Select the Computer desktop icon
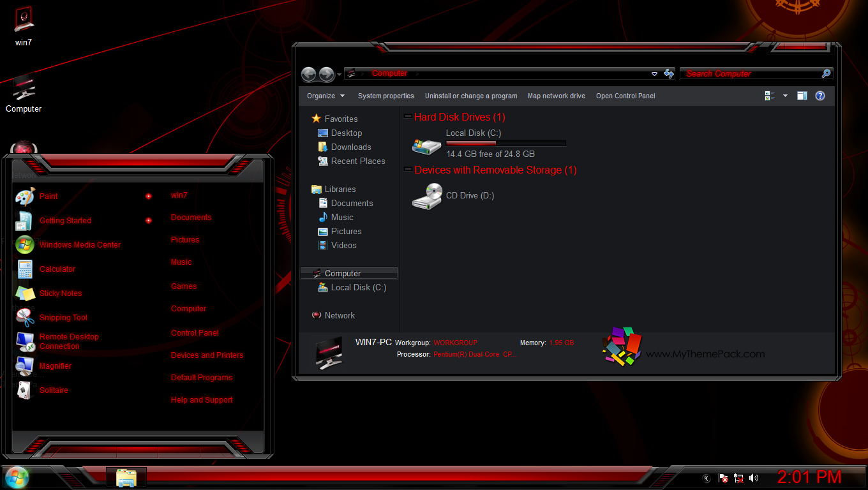The width and height of the screenshot is (868, 490). [24, 94]
